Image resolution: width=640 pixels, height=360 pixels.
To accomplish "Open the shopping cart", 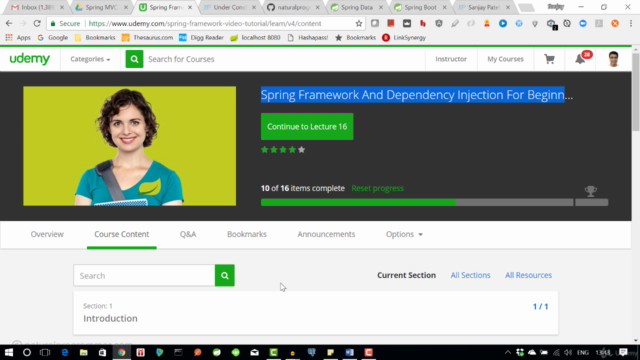I will click(x=549, y=59).
